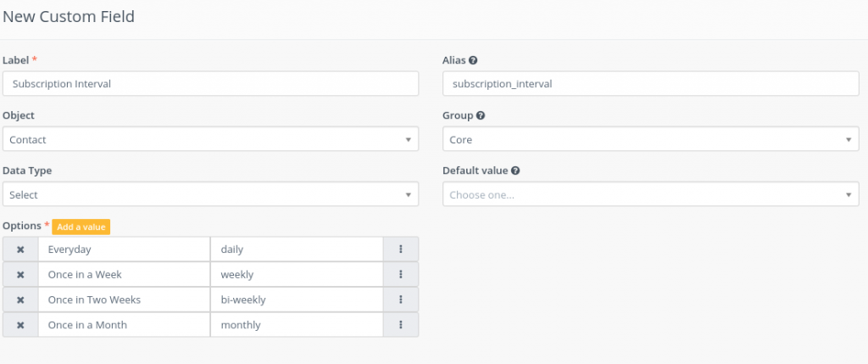
Task: Click the Group help question icon
Action: (481, 115)
